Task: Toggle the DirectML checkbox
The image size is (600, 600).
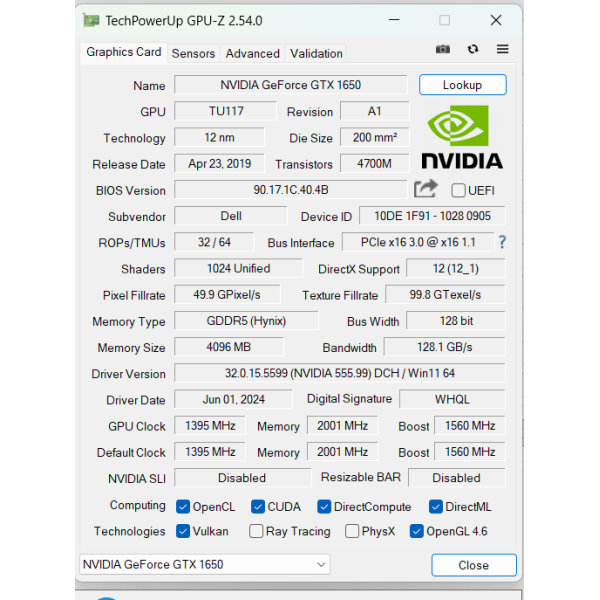Action: [x=436, y=507]
